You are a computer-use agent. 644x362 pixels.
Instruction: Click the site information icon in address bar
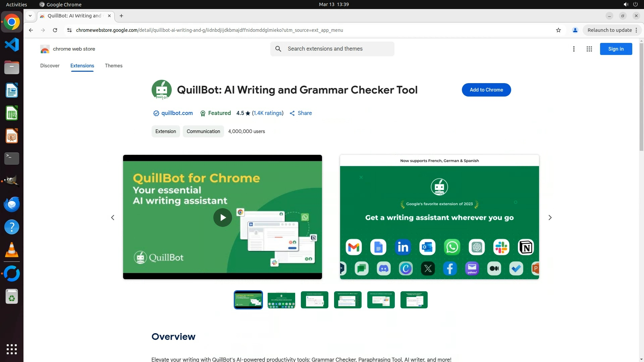(69, 30)
